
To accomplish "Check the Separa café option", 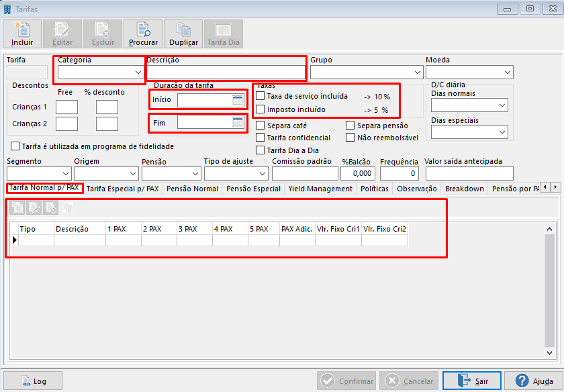I will 260,126.
